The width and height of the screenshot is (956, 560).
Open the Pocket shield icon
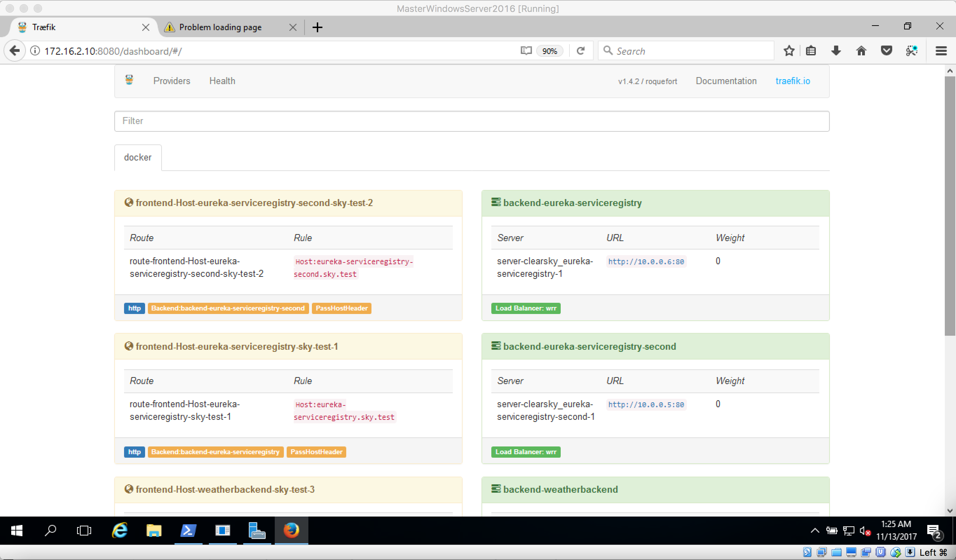[x=886, y=51]
